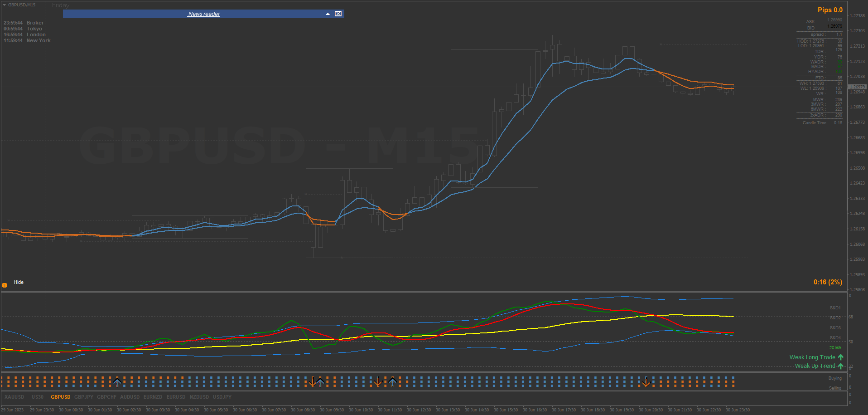The image size is (868, 415).
Task: Click the S&D1 level label
Action: [x=835, y=308]
